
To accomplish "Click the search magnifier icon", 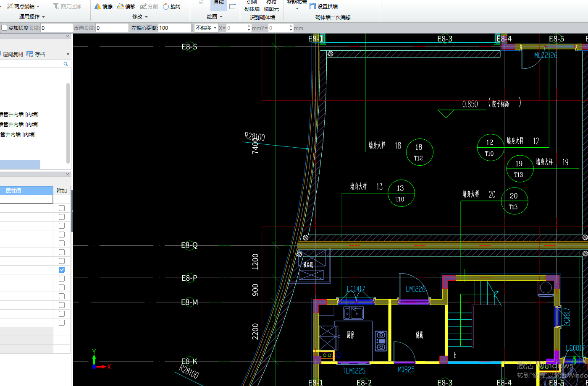I will pos(66,64).
